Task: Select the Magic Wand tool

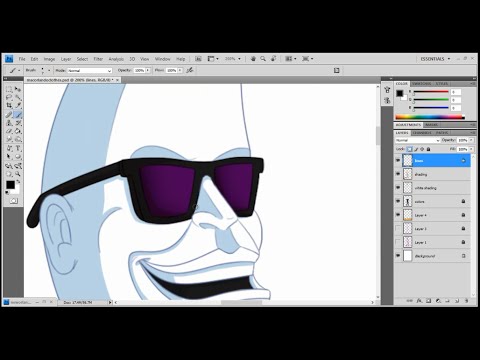Action: click(18, 97)
